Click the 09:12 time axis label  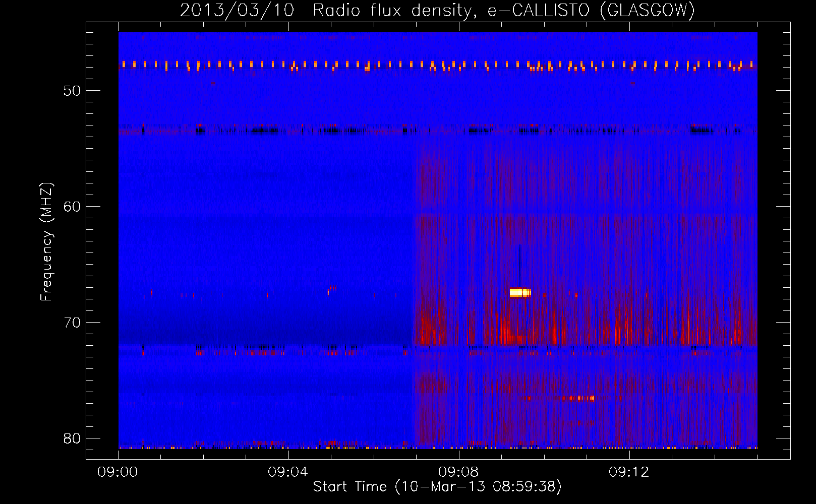click(629, 472)
